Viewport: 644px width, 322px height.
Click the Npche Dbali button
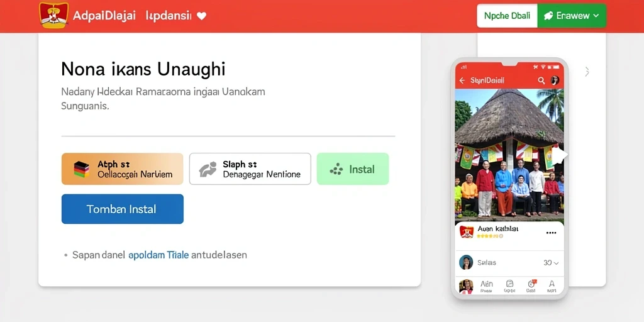point(507,16)
